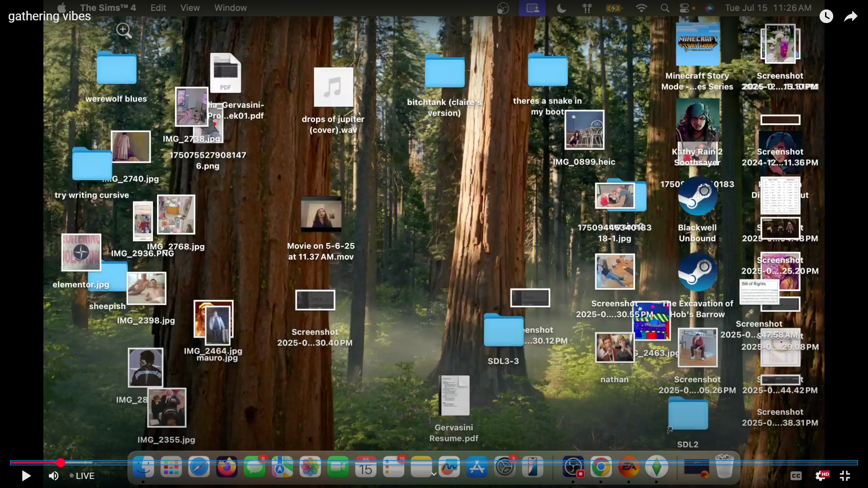Open System Settings from the Dock
Image resolution: width=868 pixels, height=488 pixels.
click(505, 467)
